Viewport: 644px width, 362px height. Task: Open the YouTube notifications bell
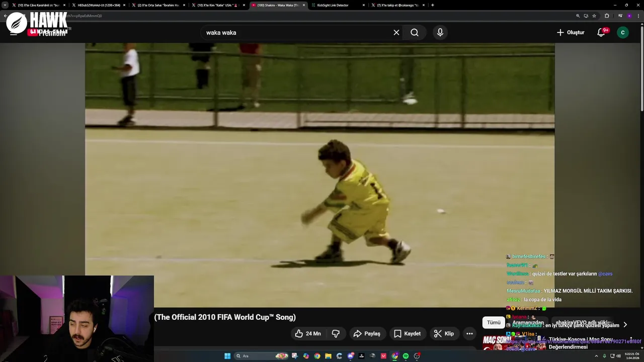(601, 32)
